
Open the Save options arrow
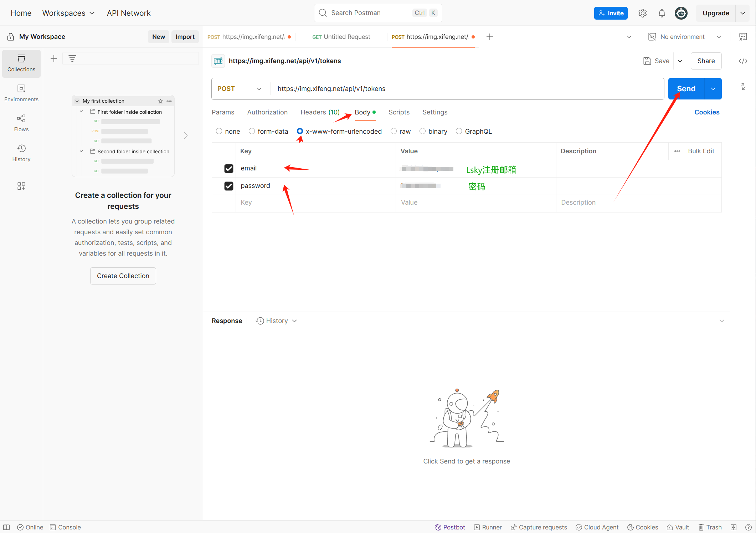pyautogui.click(x=680, y=61)
